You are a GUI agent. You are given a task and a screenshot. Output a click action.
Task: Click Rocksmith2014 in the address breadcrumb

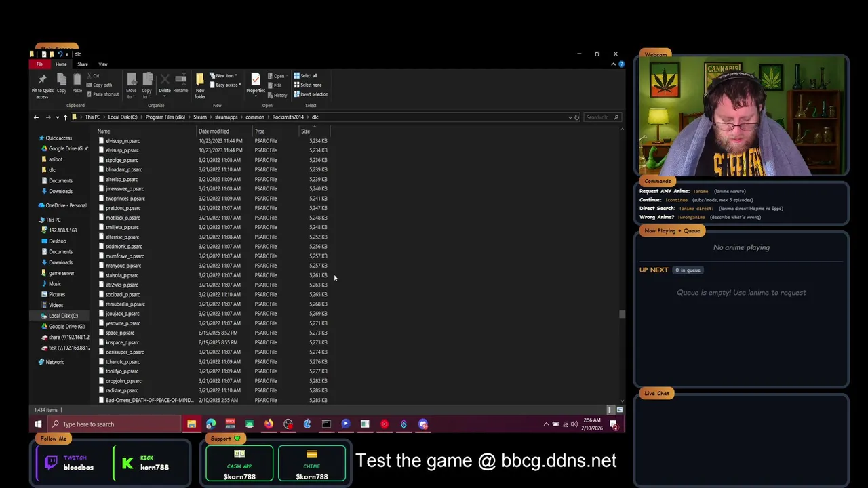(288, 117)
